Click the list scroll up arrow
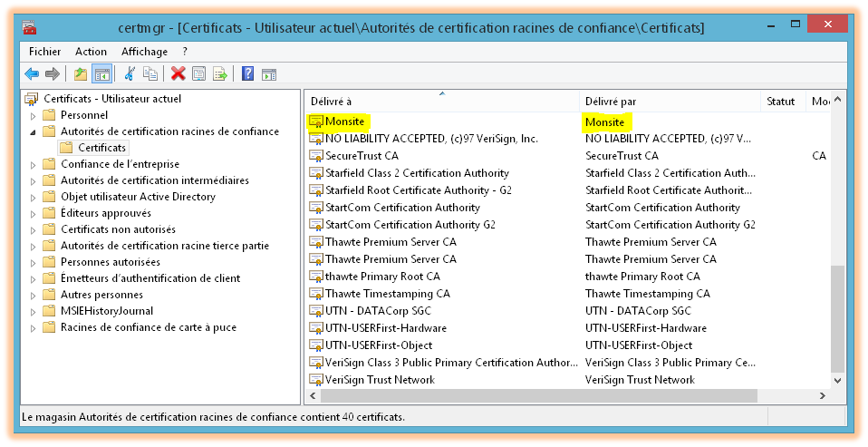Screen dimensions: 868x447 click(x=837, y=99)
